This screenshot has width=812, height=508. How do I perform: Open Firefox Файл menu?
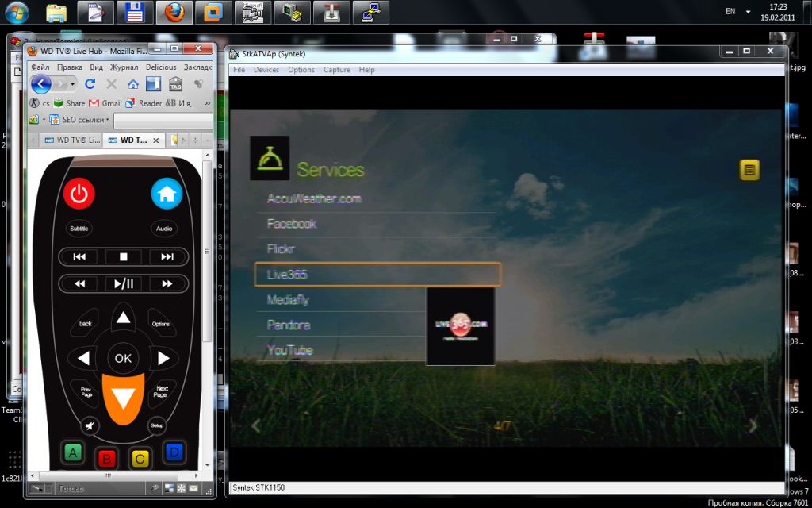coord(40,67)
